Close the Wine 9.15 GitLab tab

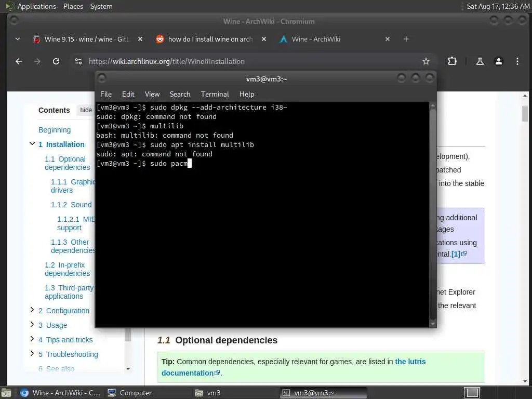[x=140, y=39]
